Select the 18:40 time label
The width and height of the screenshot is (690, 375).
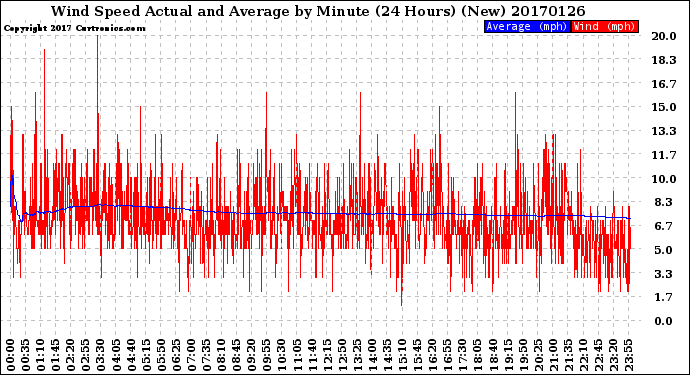click(492, 355)
